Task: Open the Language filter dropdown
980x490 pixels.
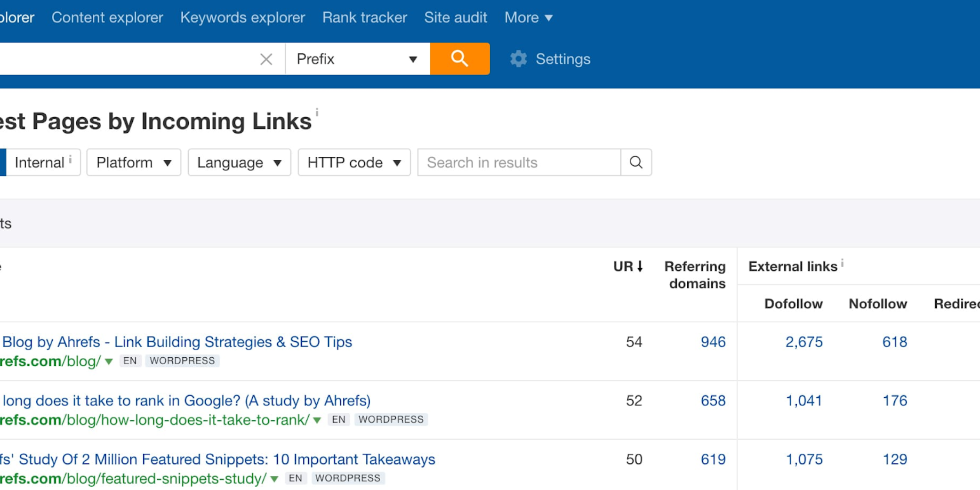Action: pos(239,163)
